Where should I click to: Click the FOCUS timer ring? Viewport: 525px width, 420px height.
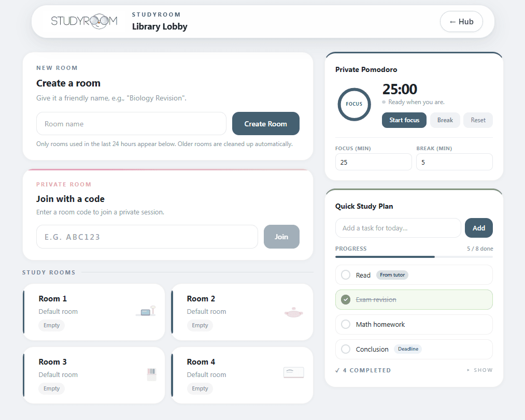354,104
